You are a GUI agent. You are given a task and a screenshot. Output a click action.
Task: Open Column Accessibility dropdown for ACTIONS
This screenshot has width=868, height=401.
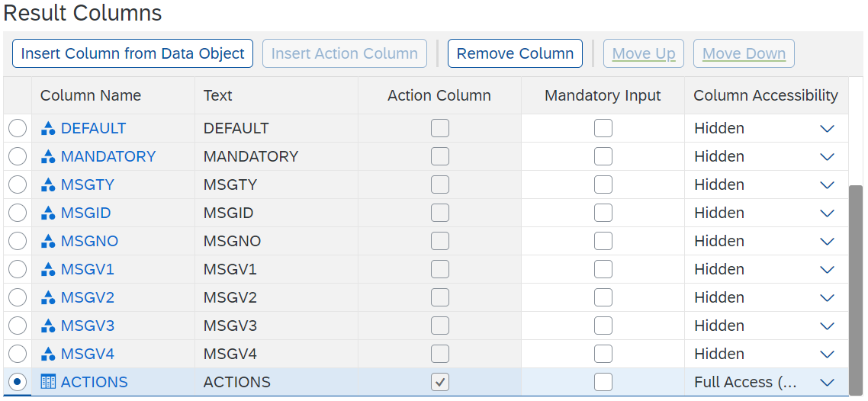click(827, 382)
